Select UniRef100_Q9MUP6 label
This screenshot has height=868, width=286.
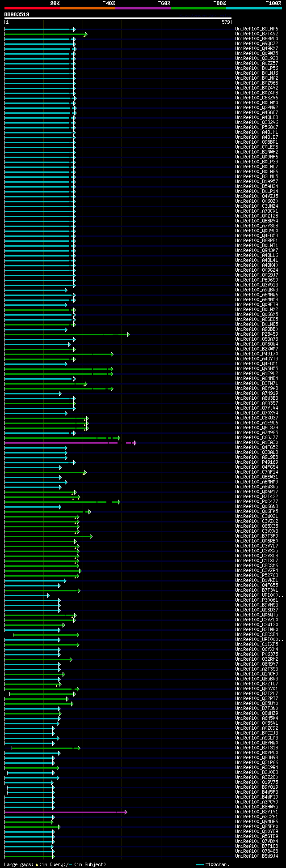(257, 822)
